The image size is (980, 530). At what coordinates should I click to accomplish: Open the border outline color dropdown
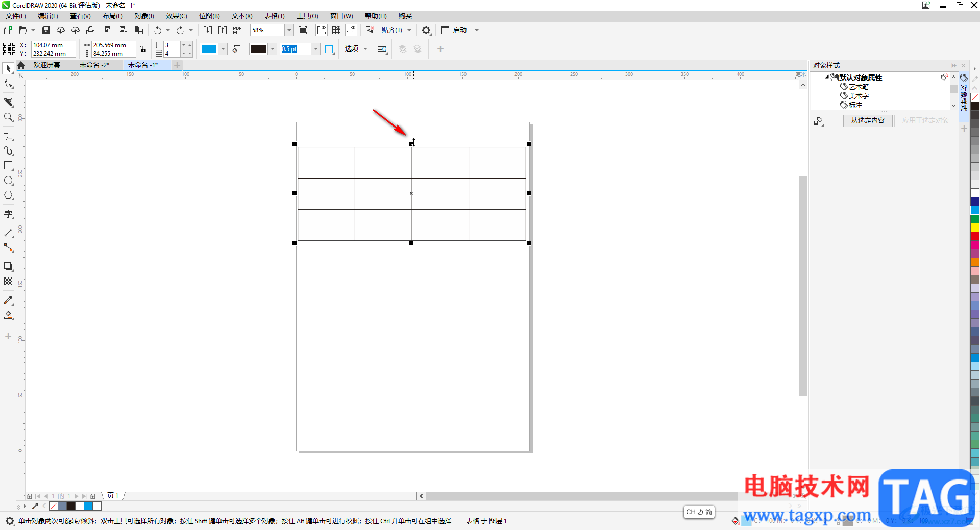273,49
